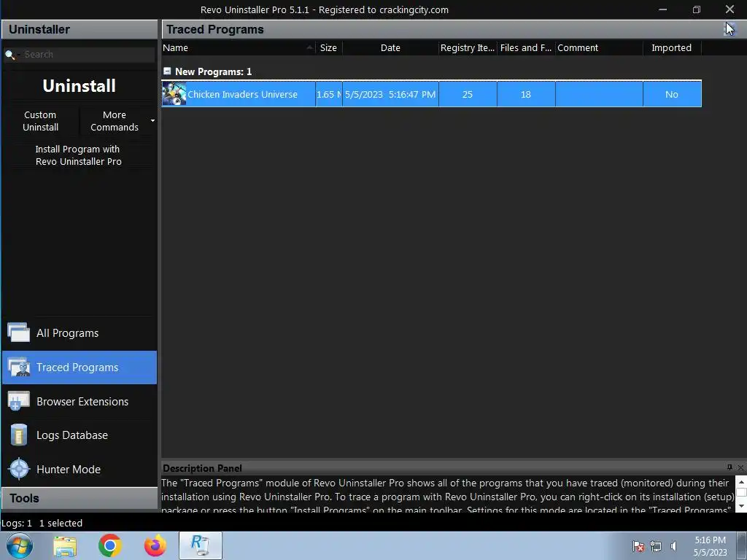
Task: Open Logs Database icon
Action: [18, 435]
